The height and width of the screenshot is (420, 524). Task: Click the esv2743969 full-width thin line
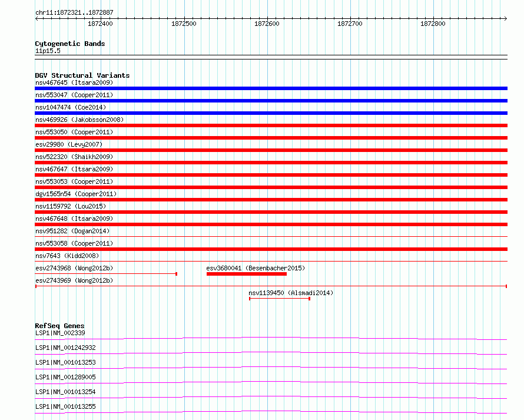271,286
